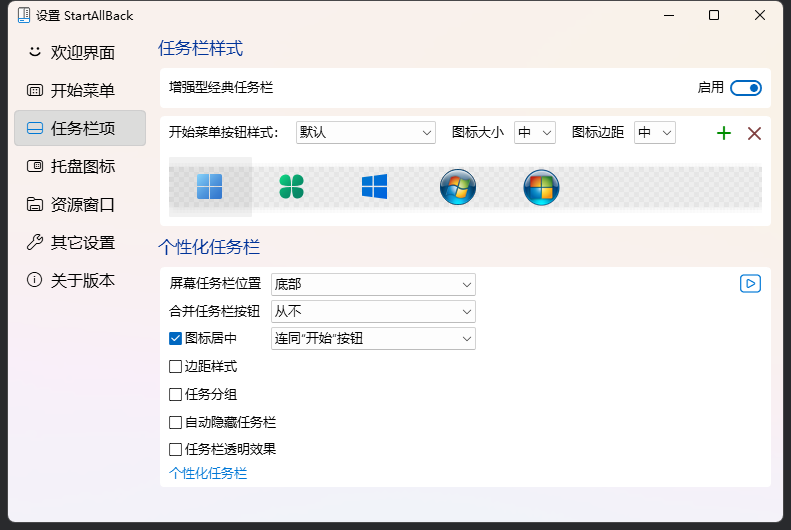791x530 pixels.
Task: Open the 其它设置 section
Action: (80, 242)
